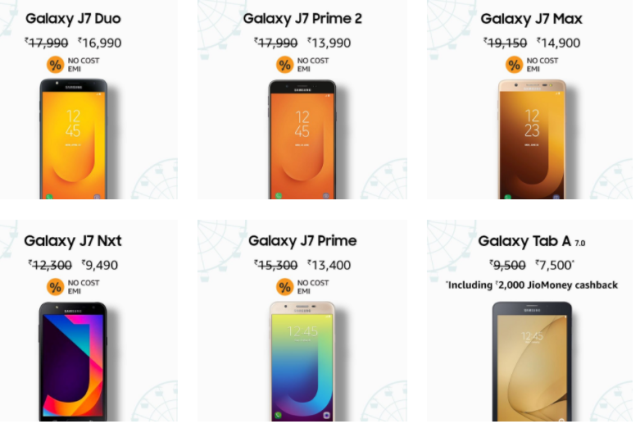Click the Galaxy J7 Prime No Cost EMI percent icon
The height and width of the screenshot is (433, 640).
pyautogui.click(x=284, y=287)
